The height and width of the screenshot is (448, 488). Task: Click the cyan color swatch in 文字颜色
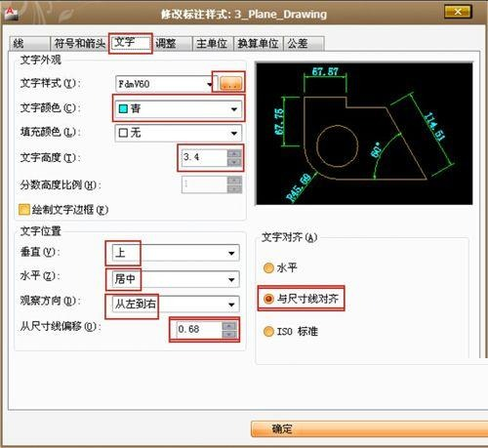pos(123,108)
